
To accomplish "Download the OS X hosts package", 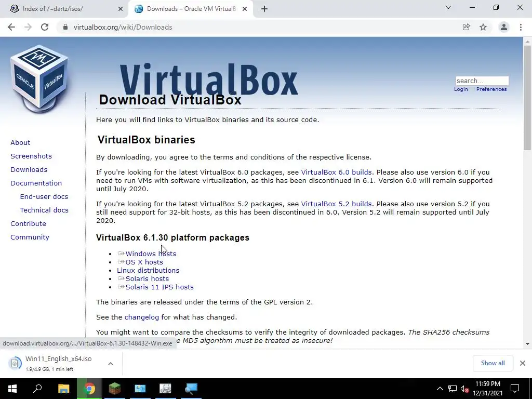I will pyautogui.click(x=144, y=262).
